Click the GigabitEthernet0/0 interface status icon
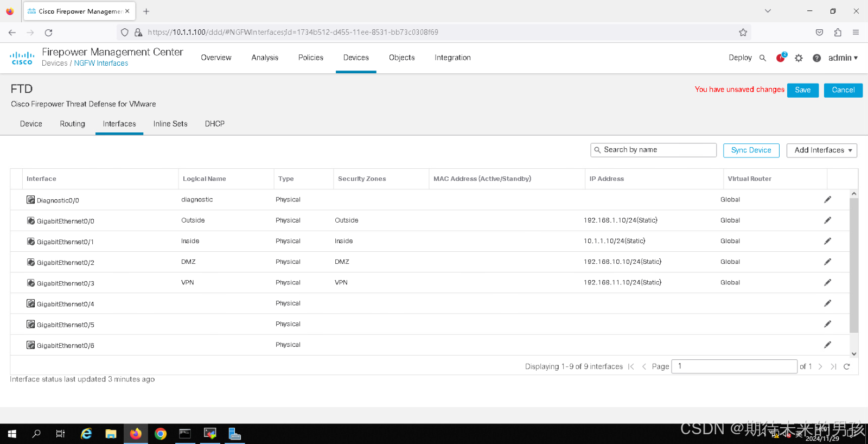The image size is (868, 444). tap(31, 220)
